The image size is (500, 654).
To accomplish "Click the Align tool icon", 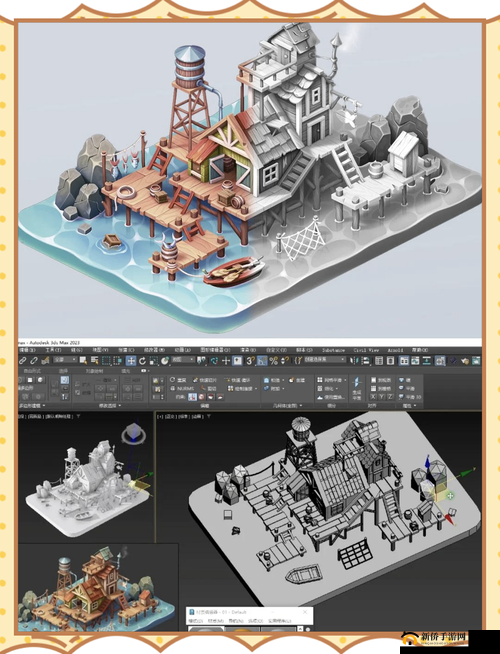I will click(367, 360).
